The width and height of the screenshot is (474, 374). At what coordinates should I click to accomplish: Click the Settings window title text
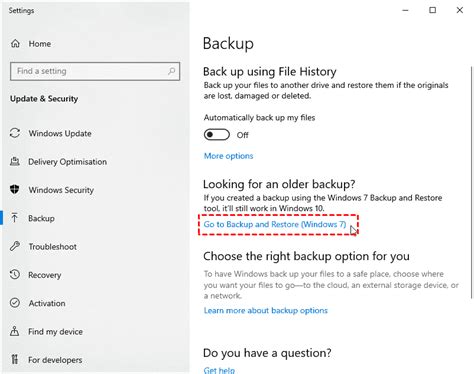click(21, 11)
